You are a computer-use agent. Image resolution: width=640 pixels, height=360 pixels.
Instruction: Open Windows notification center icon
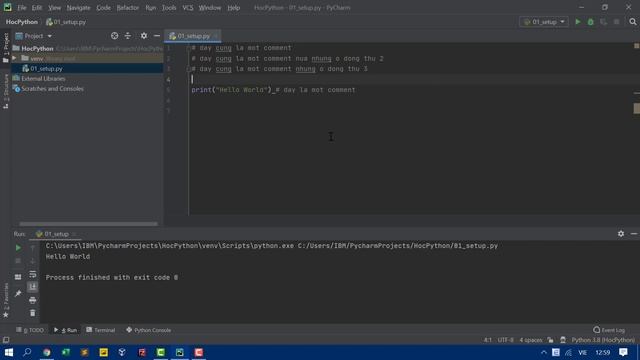coord(623,352)
